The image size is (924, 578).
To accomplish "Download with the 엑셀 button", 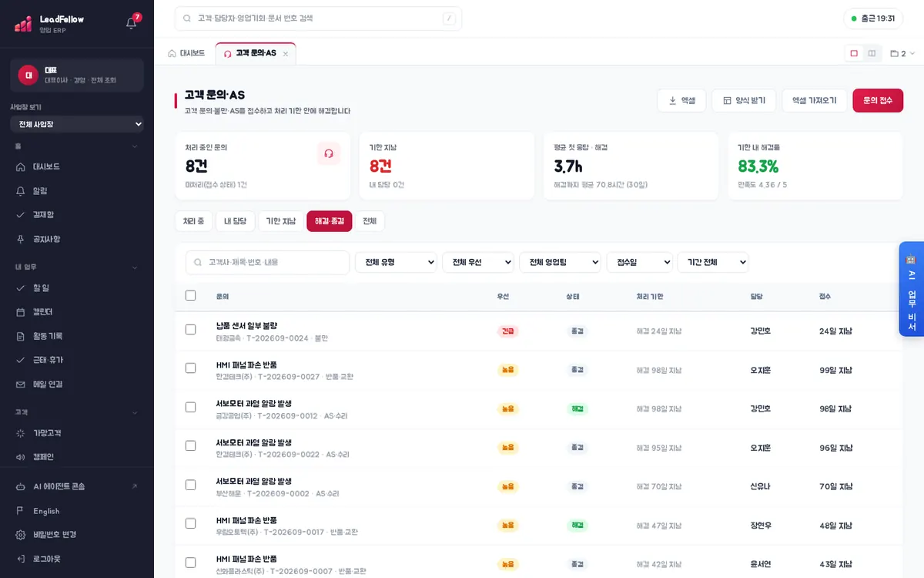I will [x=681, y=100].
